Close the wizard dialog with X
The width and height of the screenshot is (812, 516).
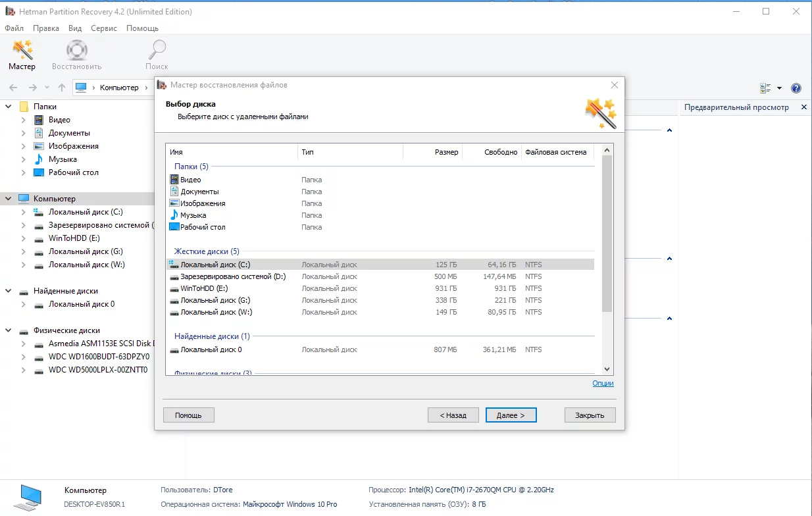coord(615,85)
